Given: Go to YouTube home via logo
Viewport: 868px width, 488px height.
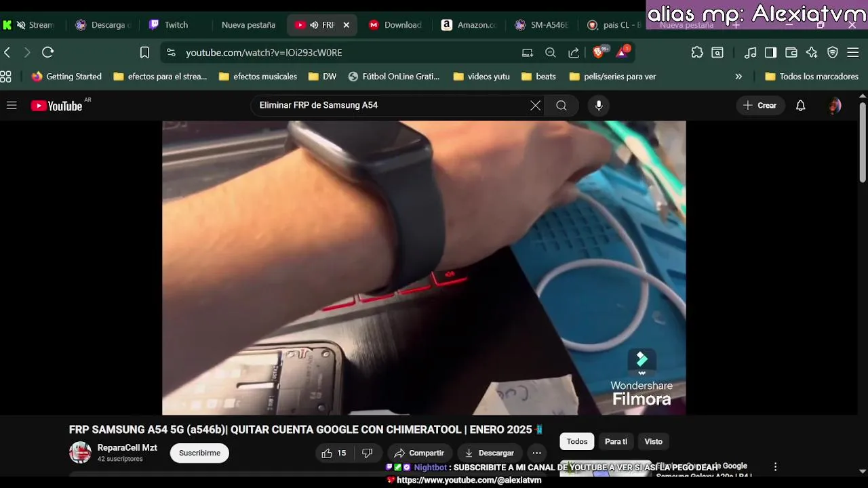Looking at the screenshot, I should click(x=57, y=105).
